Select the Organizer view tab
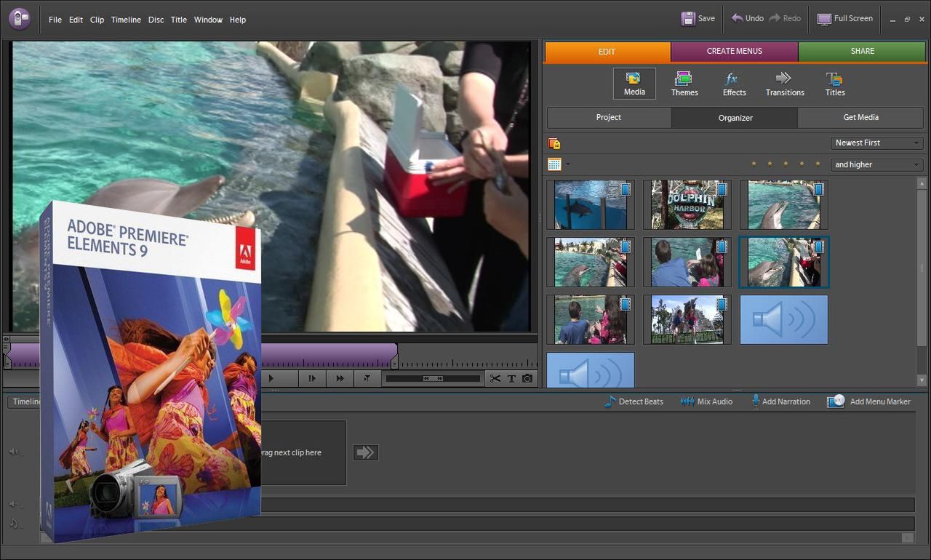The width and height of the screenshot is (931, 560). 735,117
